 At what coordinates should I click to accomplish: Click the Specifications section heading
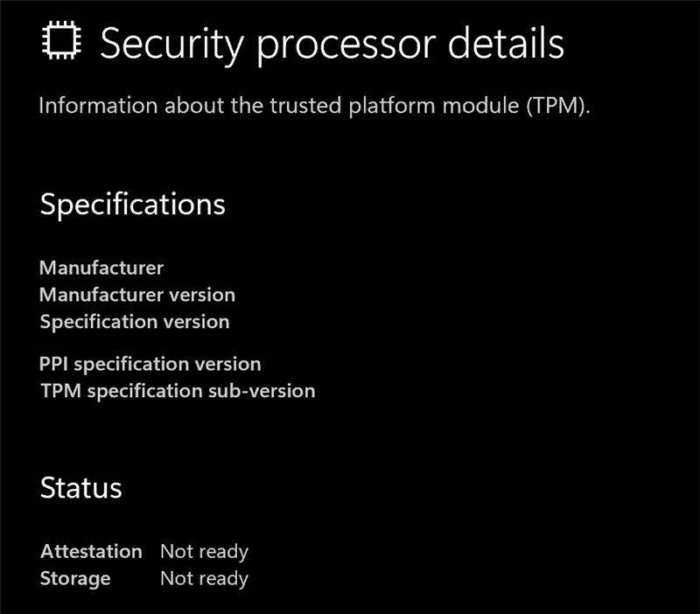[x=132, y=204]
